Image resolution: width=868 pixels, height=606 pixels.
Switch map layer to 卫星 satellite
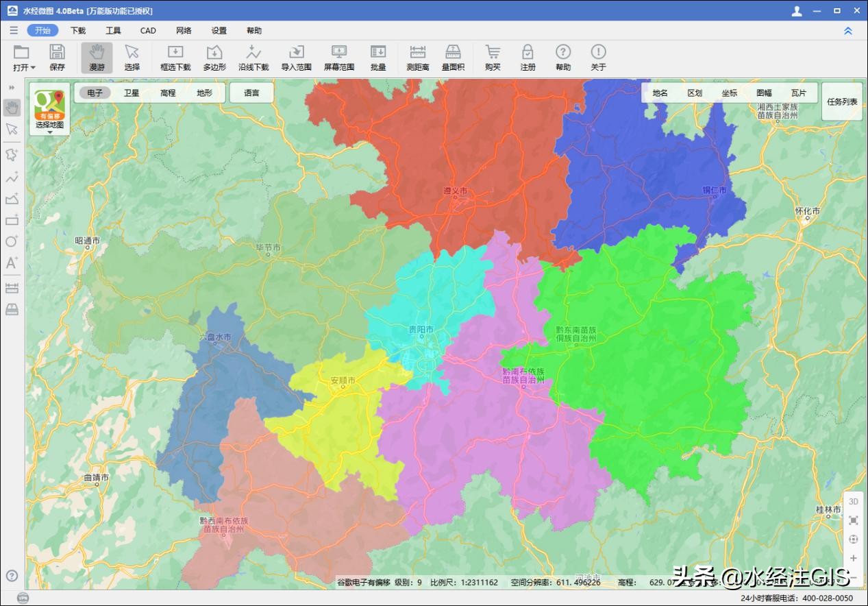[x=132, y=93]
